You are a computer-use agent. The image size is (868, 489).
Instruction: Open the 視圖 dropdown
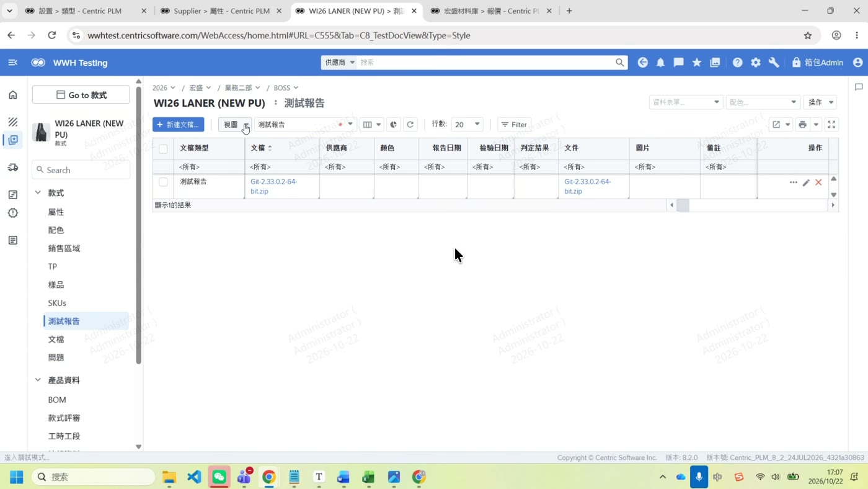tap(235, 125)
